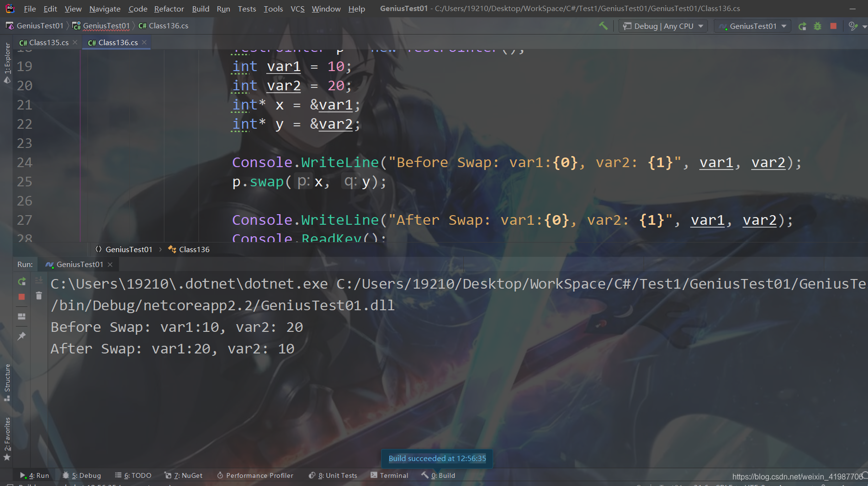Open the 4: Run tool window

[34, 475]
